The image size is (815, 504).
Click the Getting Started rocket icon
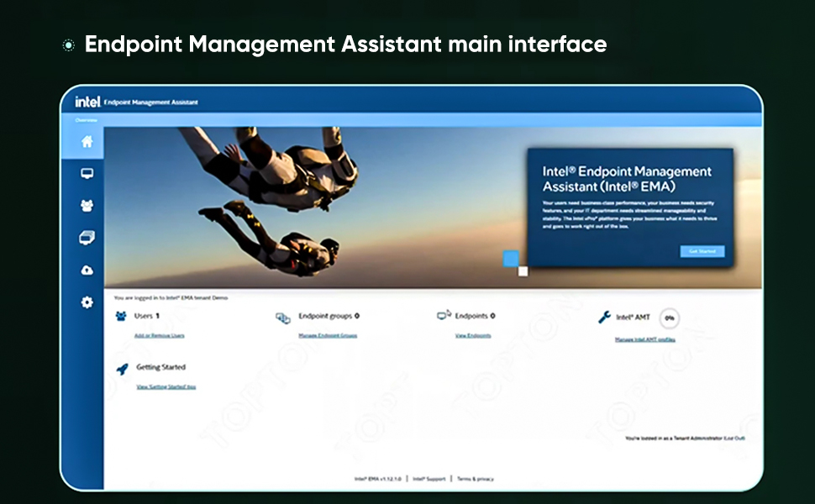tap(121, 368)
